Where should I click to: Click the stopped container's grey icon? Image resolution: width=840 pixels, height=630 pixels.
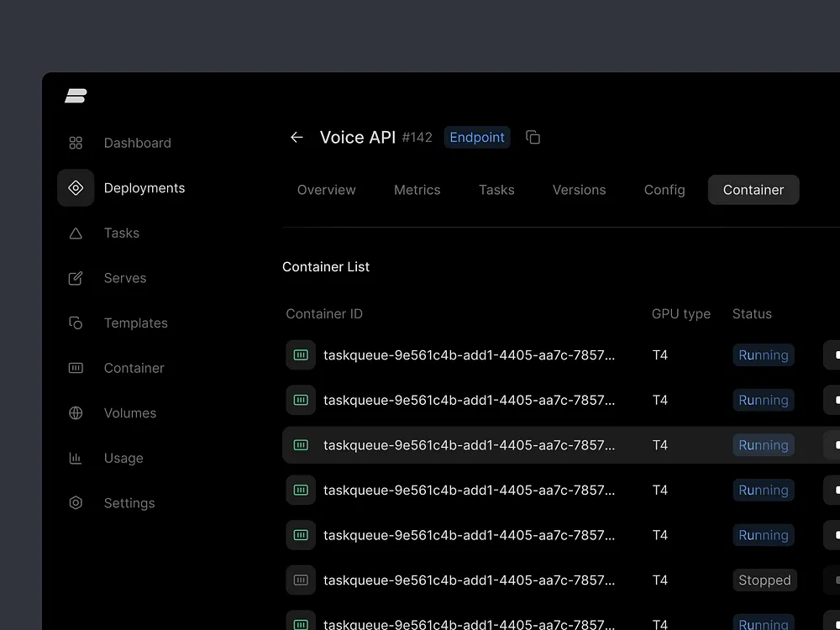tap(301, 580)
